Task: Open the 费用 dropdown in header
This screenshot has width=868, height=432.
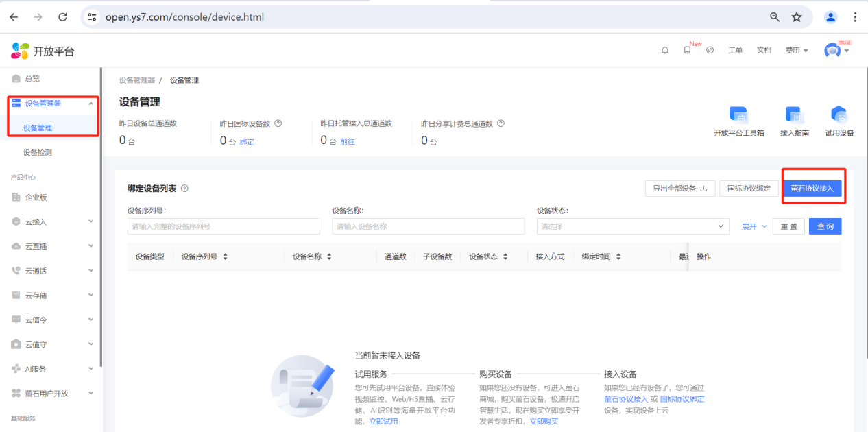Action: click(796, 50)
